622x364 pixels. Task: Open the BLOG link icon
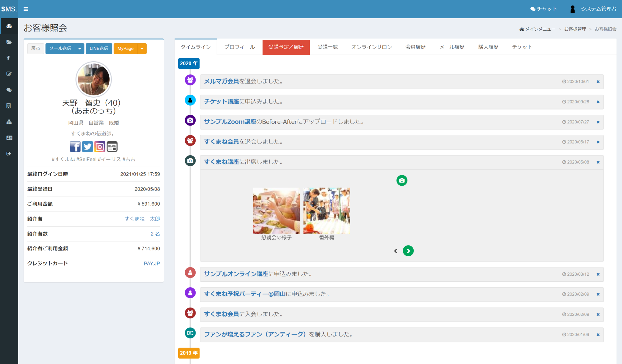112,147
